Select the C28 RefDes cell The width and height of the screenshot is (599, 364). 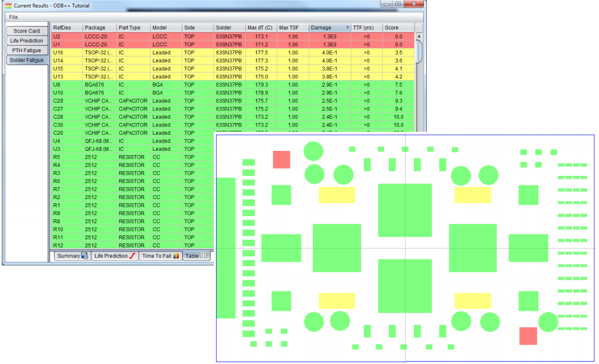point(67,117)
